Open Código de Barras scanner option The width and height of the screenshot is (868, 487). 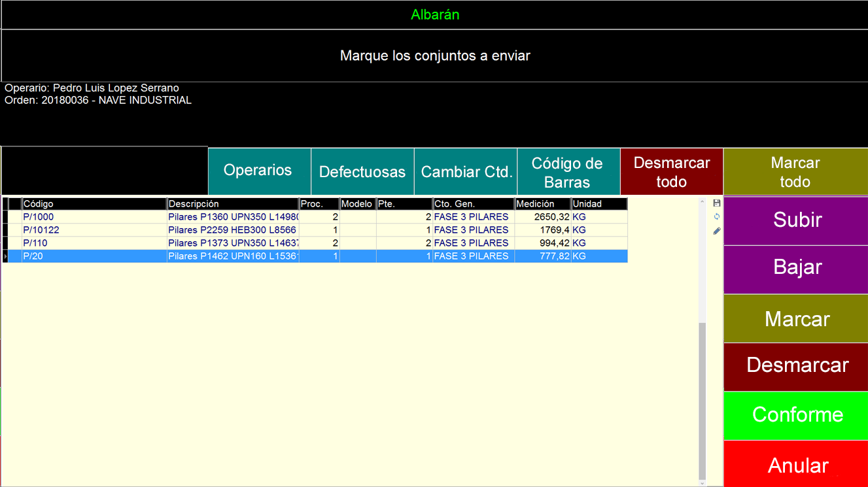[x=567, y=172]
